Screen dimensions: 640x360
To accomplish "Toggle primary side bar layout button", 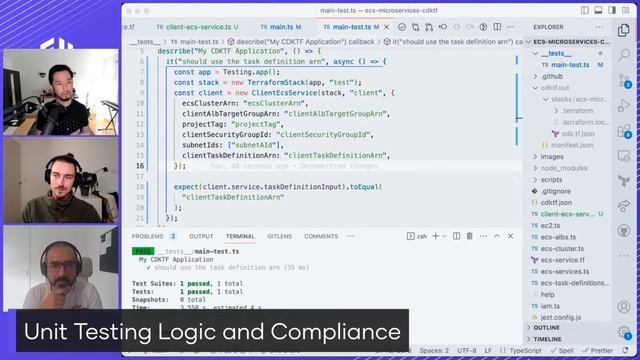I will pyautogui.click(x=585, y=10).
